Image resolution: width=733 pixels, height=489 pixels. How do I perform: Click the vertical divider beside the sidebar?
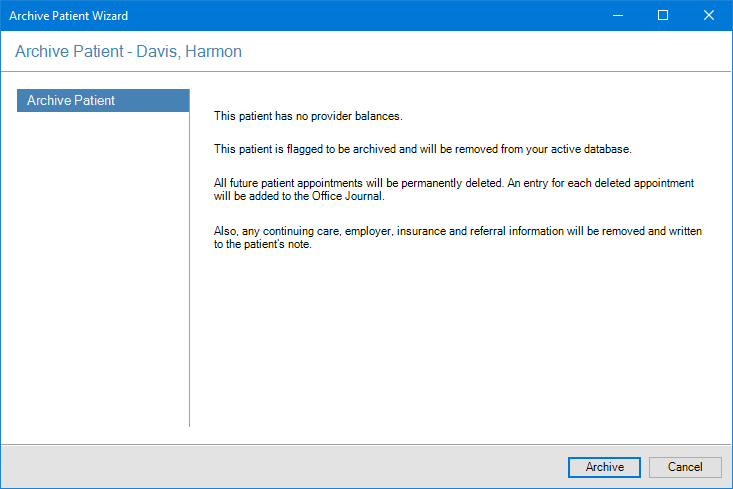coord(190,270)
